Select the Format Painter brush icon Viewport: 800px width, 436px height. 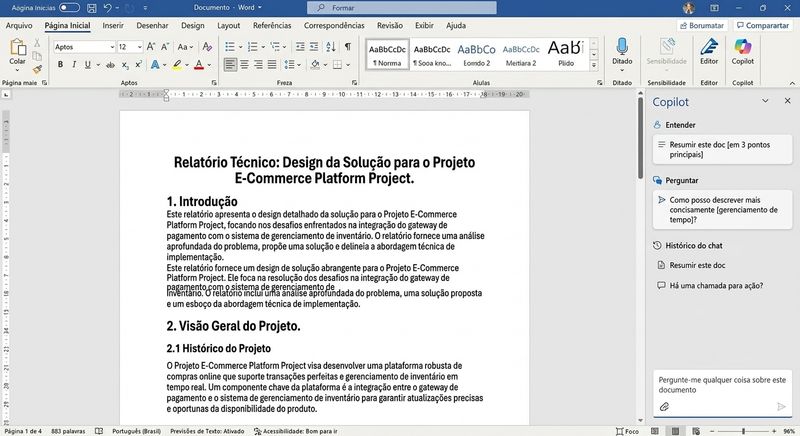[x=37, y=68]
